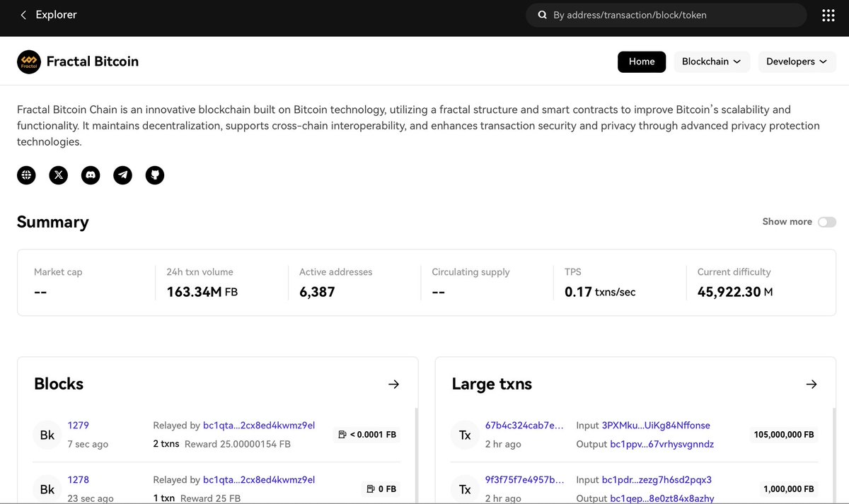Click the search magnifier icon
This screenshot has height=504, width=849.
pos(543,15)
